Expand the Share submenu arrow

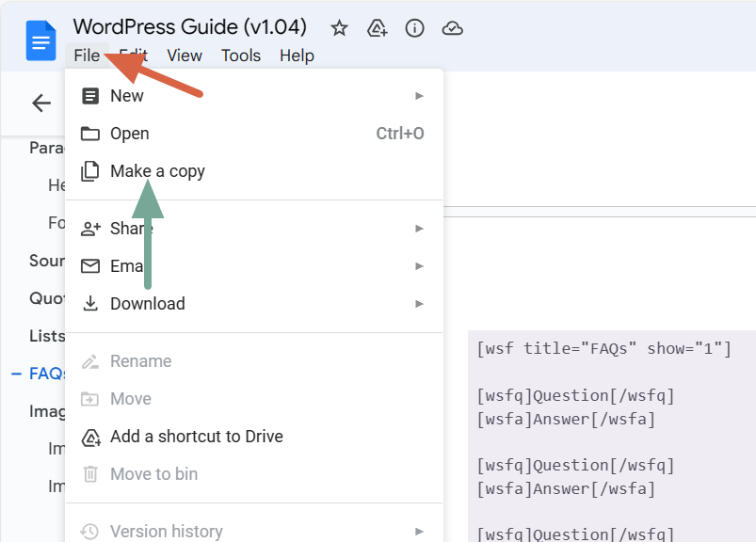click(419, 229)
